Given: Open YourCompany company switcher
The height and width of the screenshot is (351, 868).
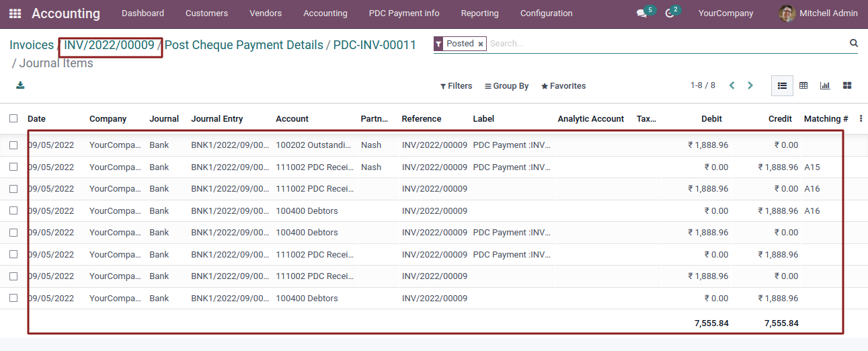Looking at the screenshot, I should point(726,13).
